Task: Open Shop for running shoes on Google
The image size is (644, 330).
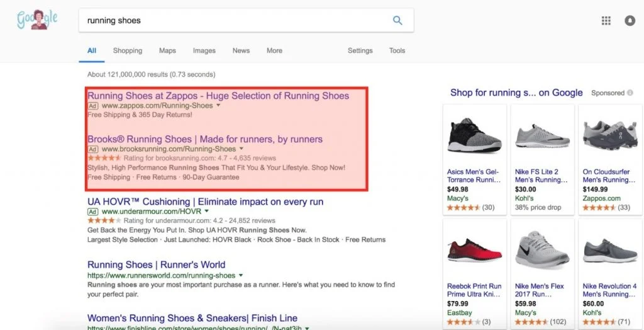Action: [x=516, y=93]
